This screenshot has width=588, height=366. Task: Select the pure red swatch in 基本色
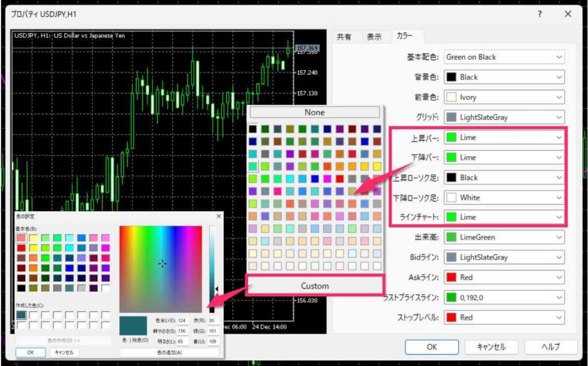(x=21, y=248)
